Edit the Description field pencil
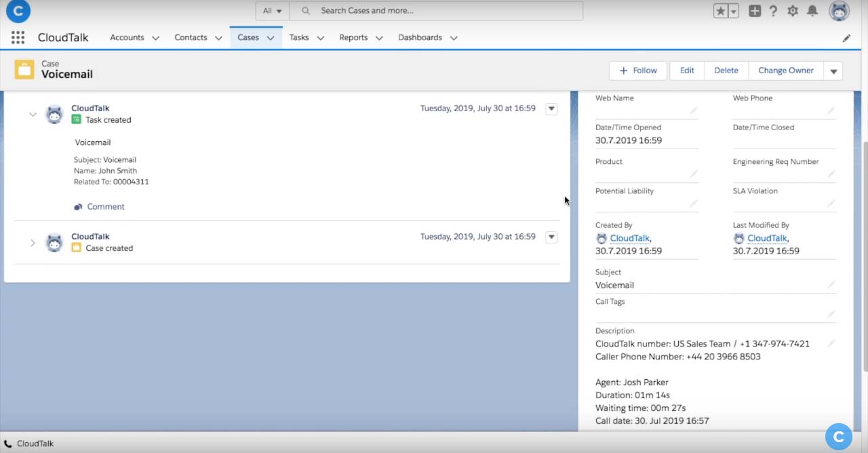 coord(831,344)
